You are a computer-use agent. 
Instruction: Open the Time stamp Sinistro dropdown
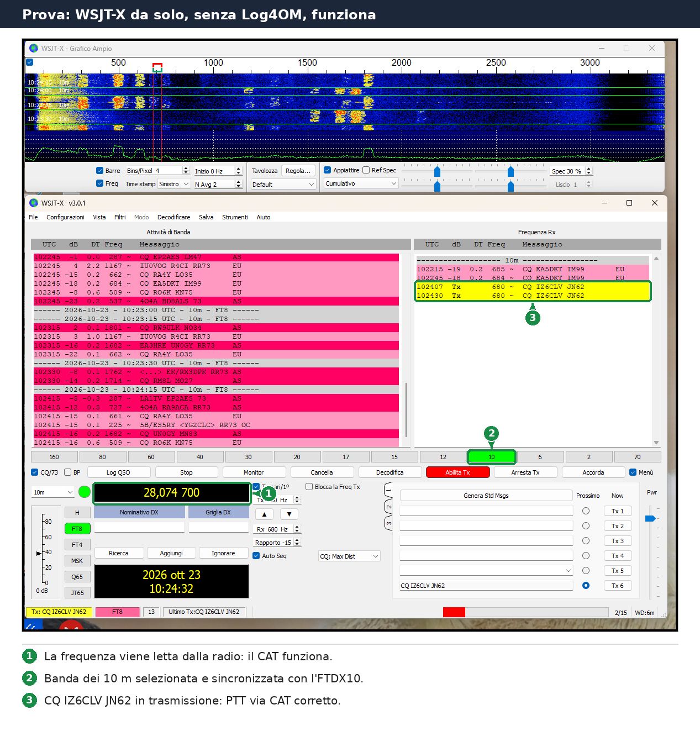click(174, 184)
